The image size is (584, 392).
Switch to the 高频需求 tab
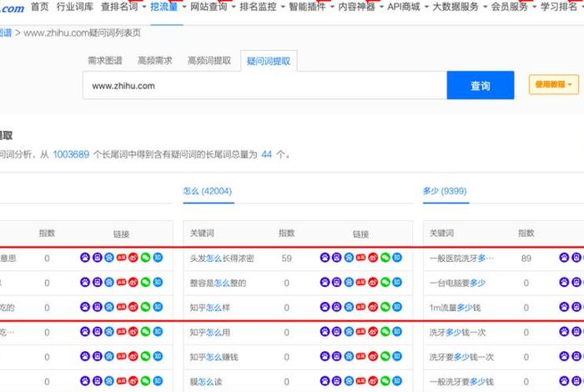155,60
